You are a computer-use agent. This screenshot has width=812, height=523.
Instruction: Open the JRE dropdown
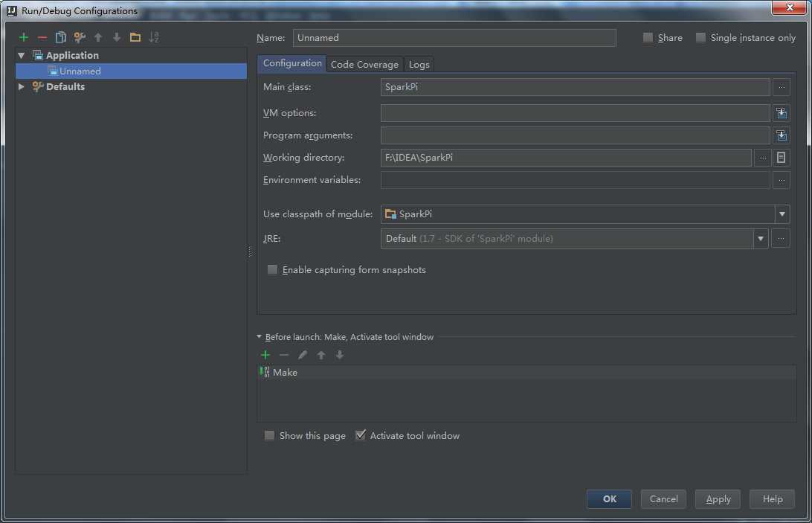[760, 239]
